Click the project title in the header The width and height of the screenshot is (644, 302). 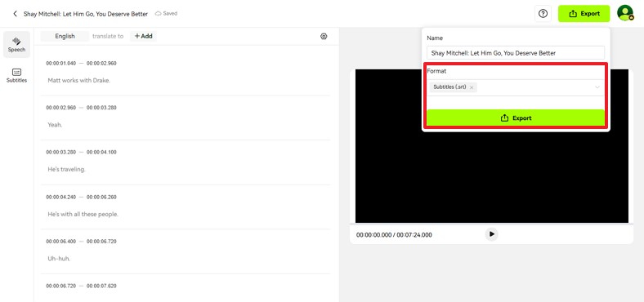(86, 14)
